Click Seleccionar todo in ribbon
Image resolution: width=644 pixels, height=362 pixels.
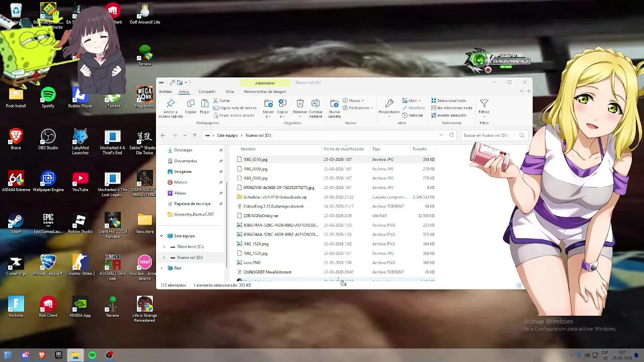tap(449, 101)
